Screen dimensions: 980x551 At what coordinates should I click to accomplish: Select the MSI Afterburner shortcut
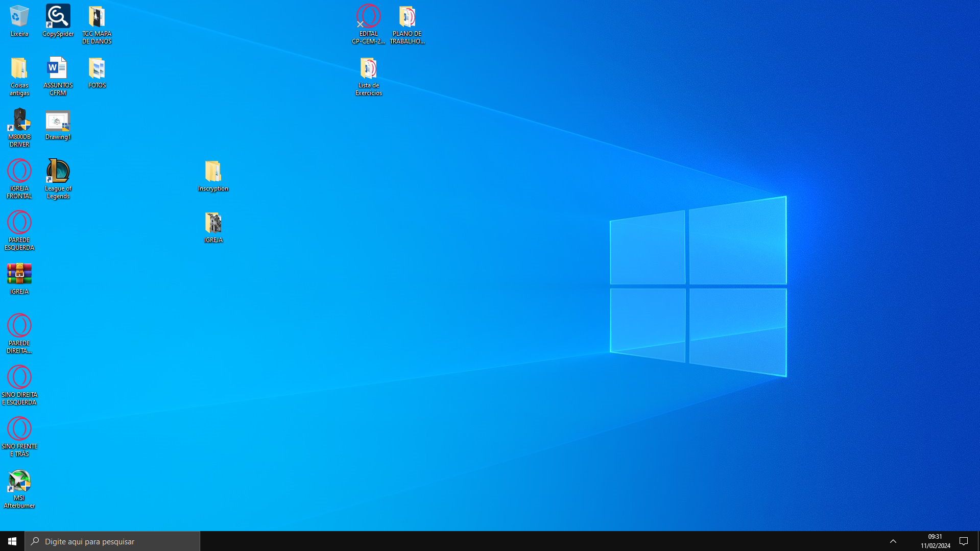pyautogui.click(x=19, y=489)
